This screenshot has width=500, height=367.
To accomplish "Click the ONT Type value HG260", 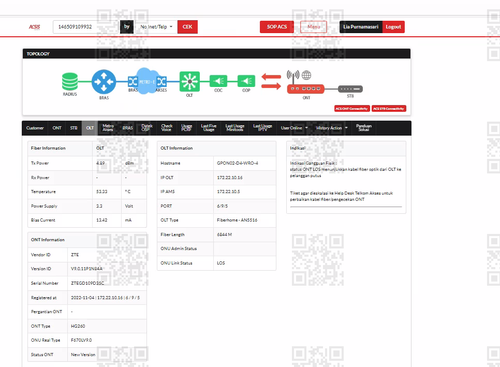I will click(78, 326).
